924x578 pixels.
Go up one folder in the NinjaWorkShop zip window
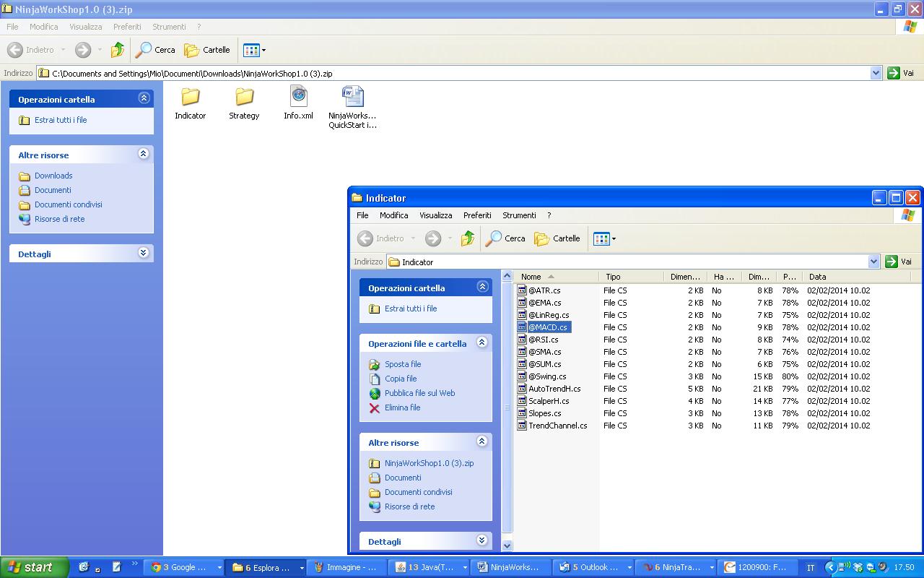(117, 50)
